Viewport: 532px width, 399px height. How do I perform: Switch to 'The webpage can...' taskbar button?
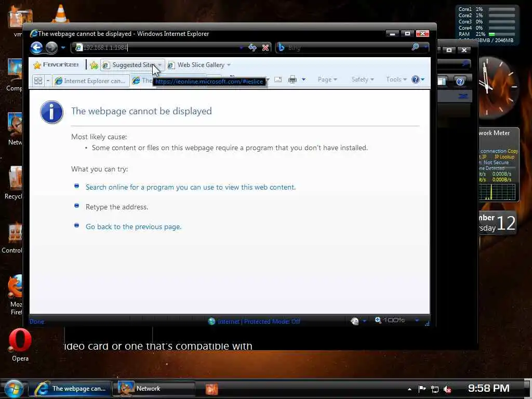tap(70, 389)
